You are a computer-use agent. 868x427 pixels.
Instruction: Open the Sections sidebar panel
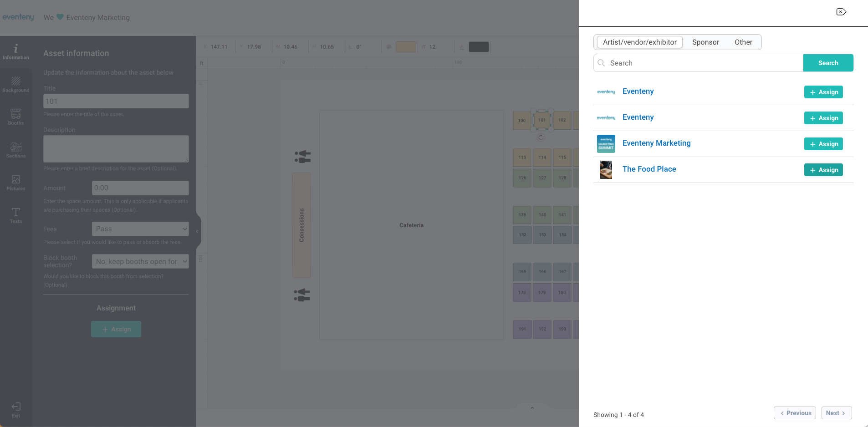[x=16, y=150]
